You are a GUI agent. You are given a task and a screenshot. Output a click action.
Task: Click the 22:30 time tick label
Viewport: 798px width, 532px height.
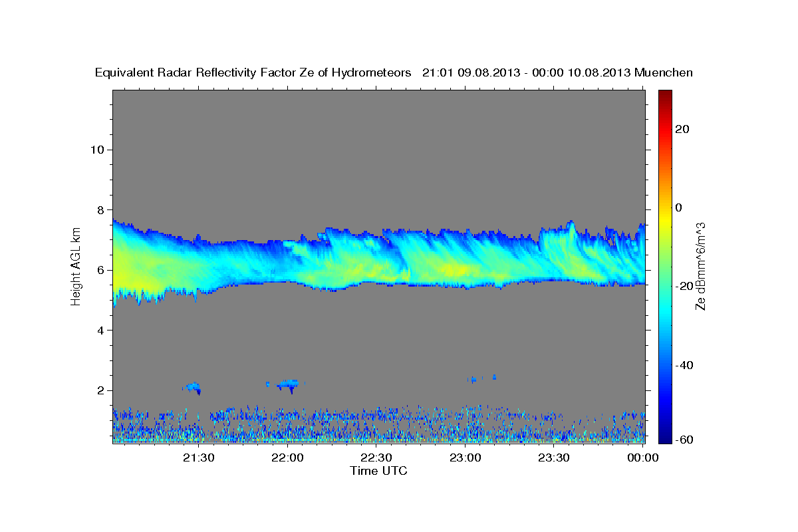coord(376,458)
